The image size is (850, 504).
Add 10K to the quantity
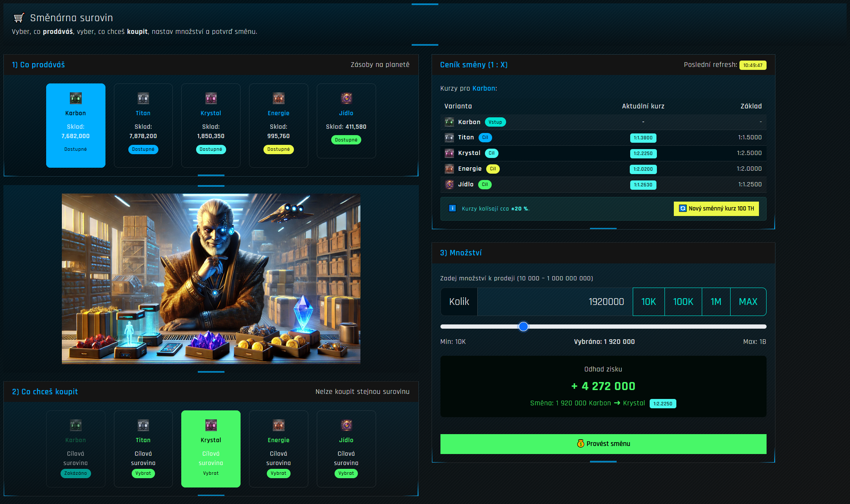(x=648, y=302)
